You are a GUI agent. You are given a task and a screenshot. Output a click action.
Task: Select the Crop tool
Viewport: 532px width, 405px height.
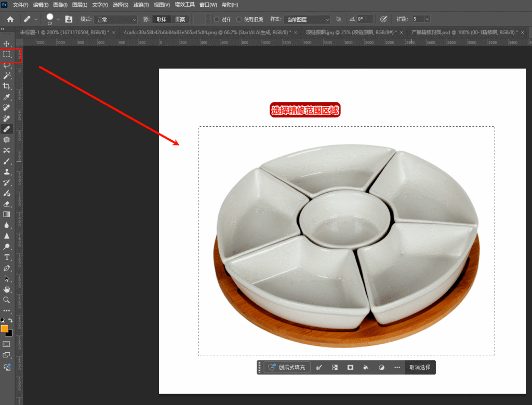click(x=7, y=86)
